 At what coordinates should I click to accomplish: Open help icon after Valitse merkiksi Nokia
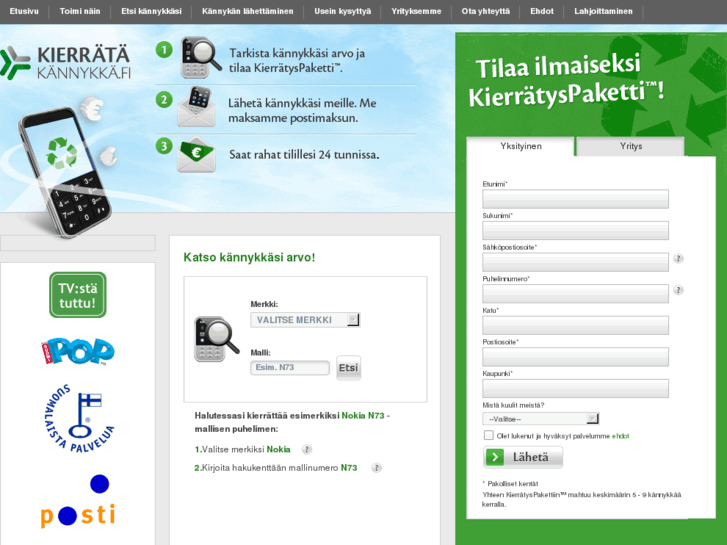pos(306,449)
